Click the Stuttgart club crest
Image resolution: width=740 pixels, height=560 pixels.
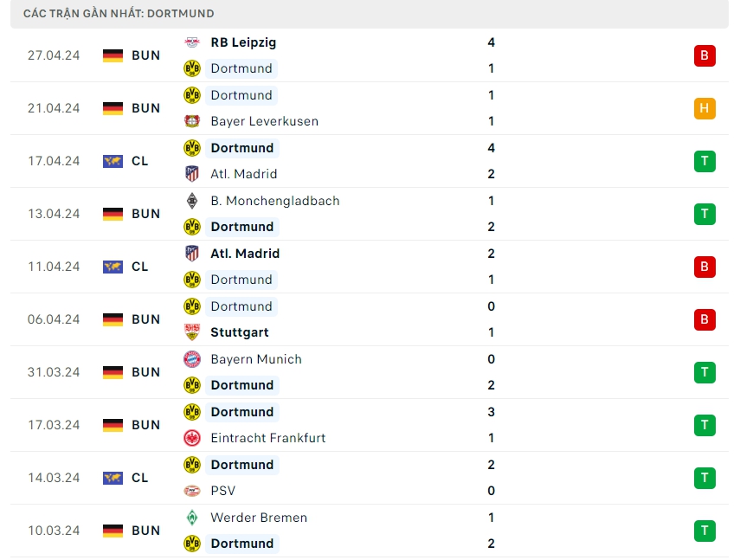[x=192, y=332]
